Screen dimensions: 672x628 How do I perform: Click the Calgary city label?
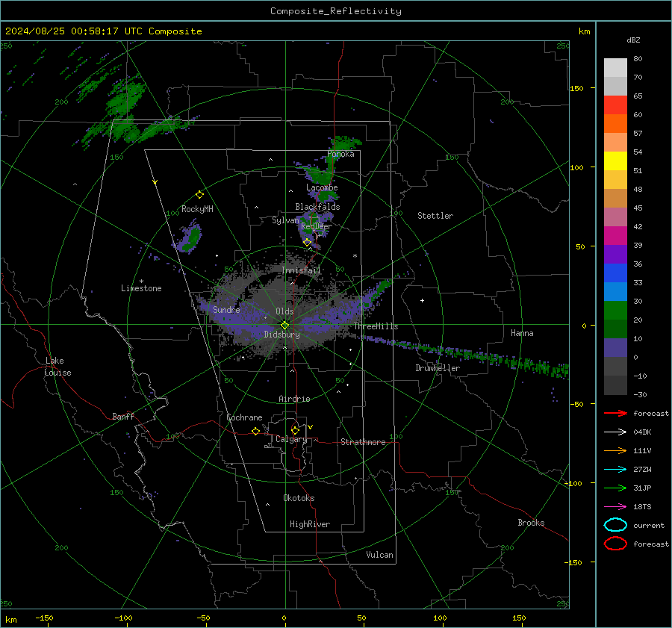click(291, 439)
